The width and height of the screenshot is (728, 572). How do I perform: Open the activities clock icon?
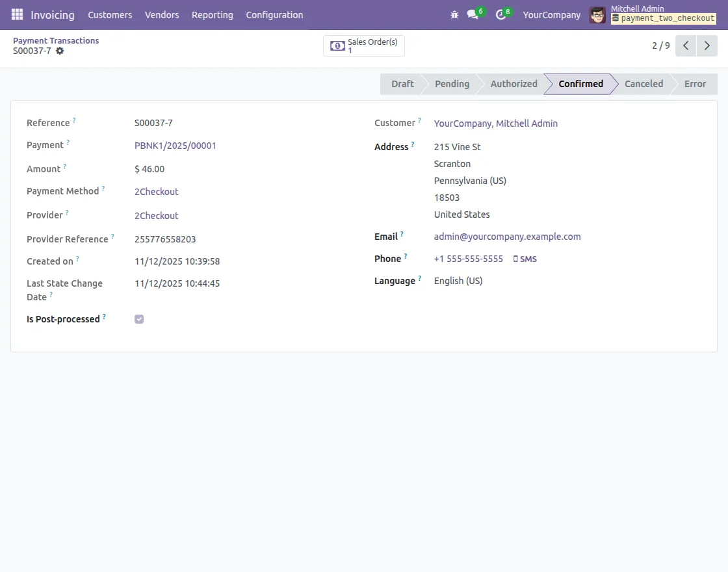pyautogui.click(x=500, y=14)
